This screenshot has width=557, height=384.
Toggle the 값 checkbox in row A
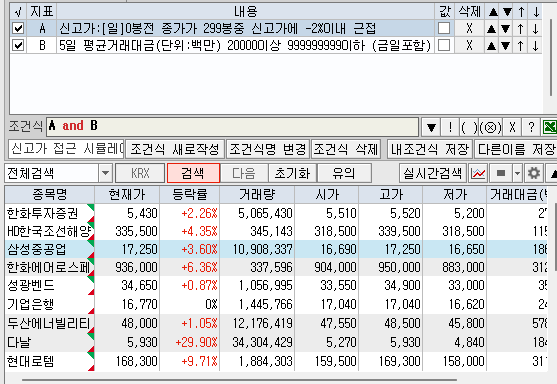pyautogui.click(x=444, y=28)
